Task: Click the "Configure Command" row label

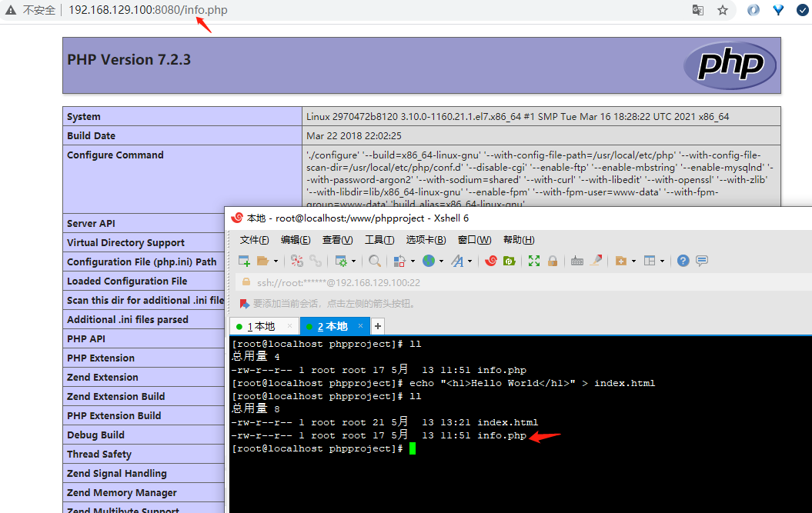Action: tap(115, 155)
